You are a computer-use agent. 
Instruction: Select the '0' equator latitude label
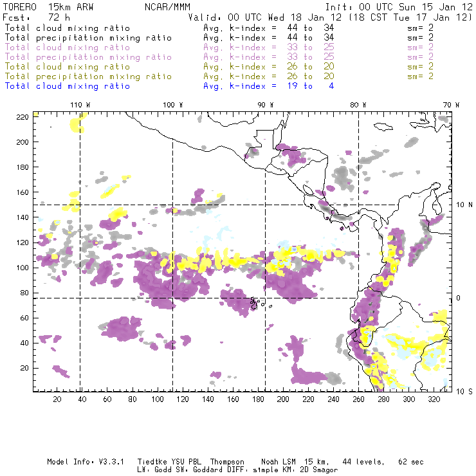point(459,298)
